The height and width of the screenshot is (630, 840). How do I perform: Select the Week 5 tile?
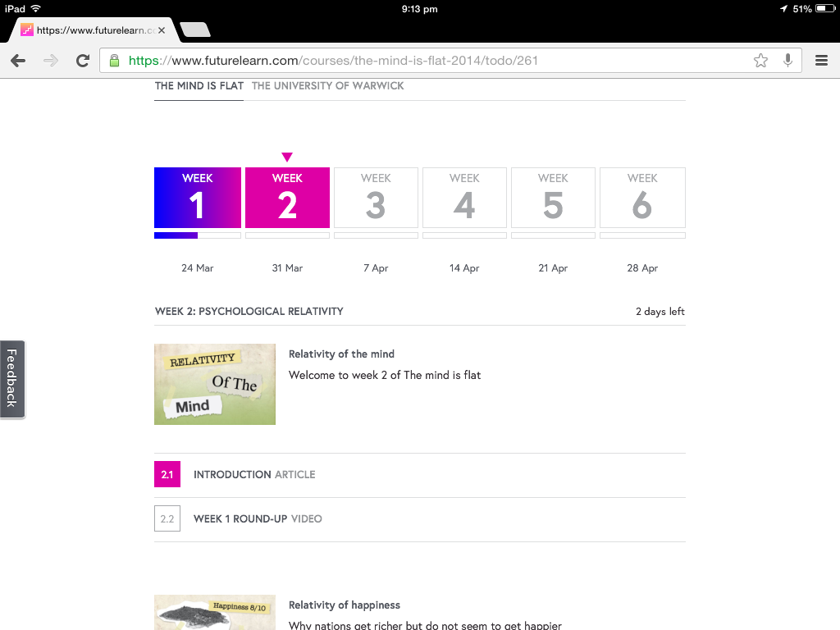click(553, 198)
